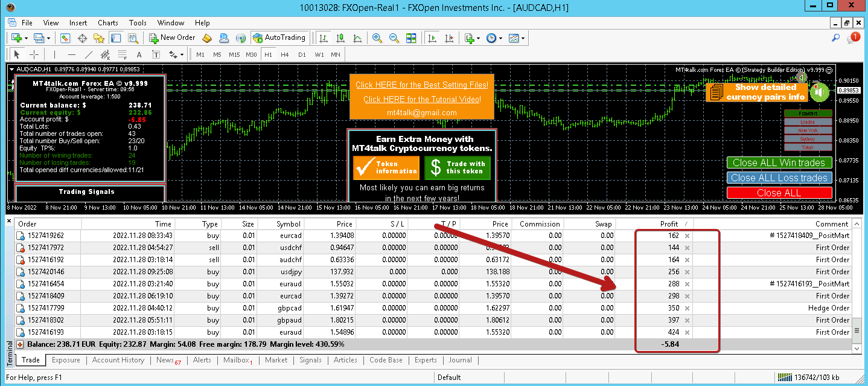Select the text label tool
This screenshot has height=386, width=868.
pyautogui.click(x=156, y=54)
